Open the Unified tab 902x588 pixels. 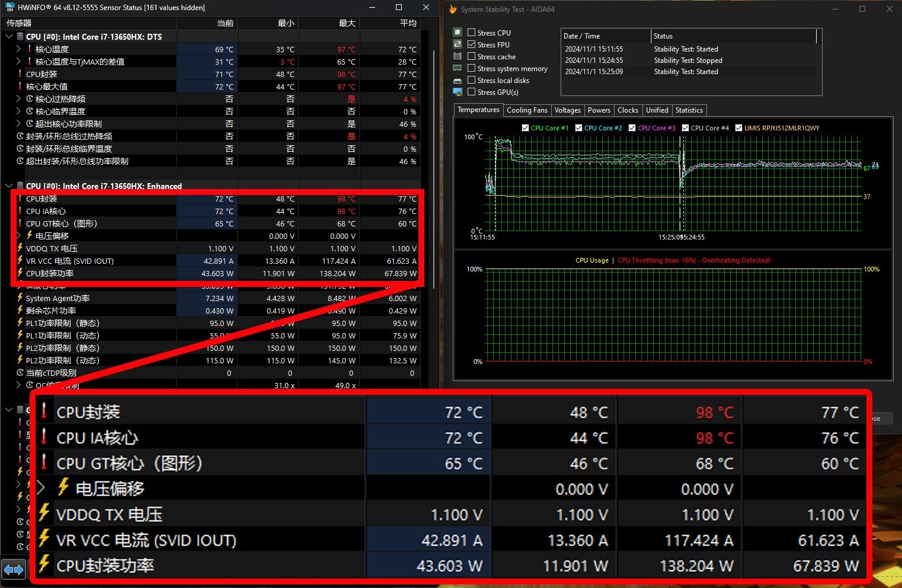(x=657, y=110)
